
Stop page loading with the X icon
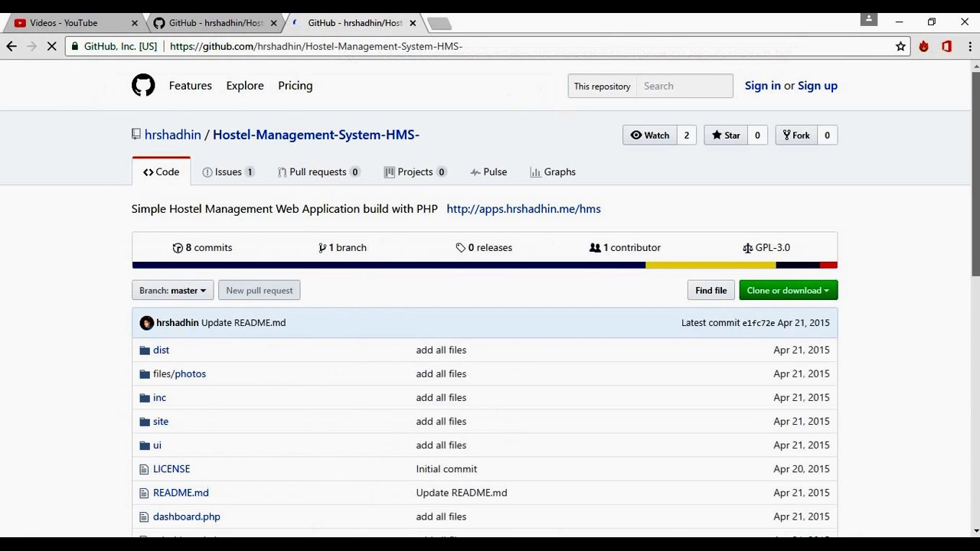[51, 47]
